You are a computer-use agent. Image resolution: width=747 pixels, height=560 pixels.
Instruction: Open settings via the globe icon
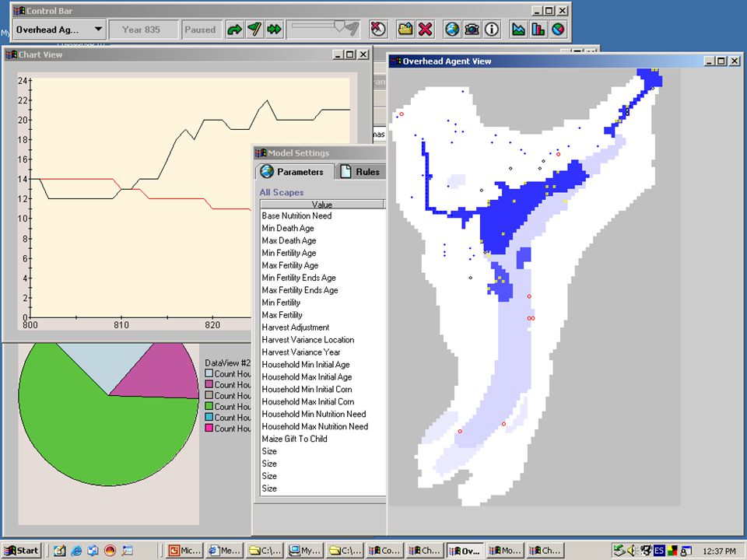point(452,30)
